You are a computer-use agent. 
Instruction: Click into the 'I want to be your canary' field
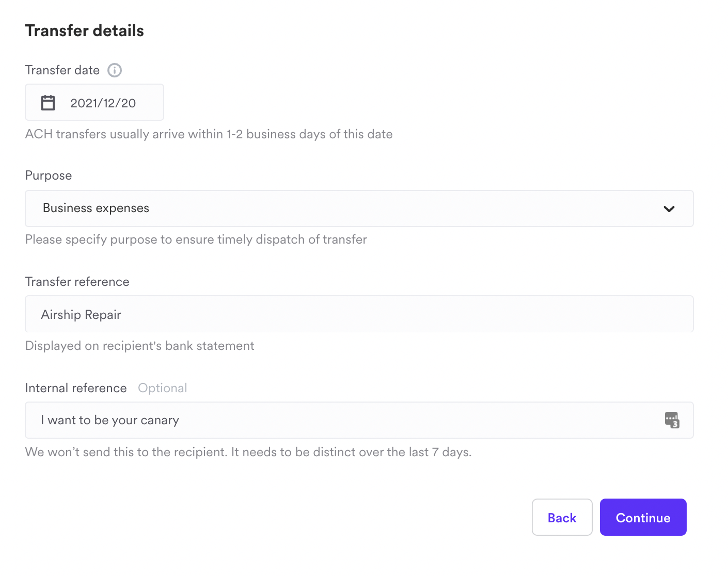point(341,420)
